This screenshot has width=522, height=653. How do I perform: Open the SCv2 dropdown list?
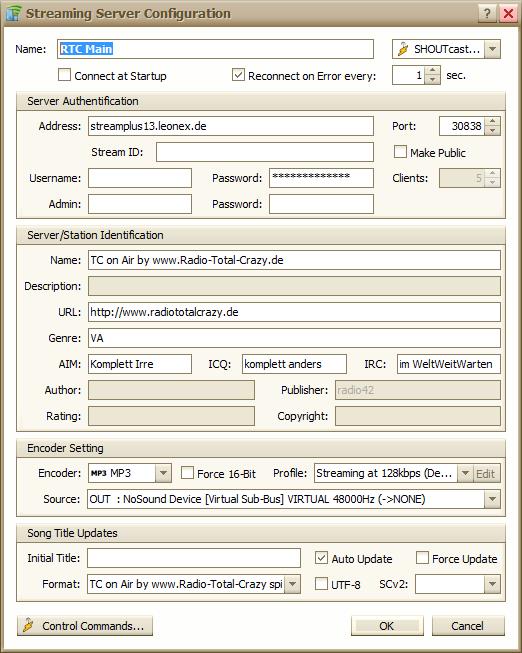(x=492, y=584)
